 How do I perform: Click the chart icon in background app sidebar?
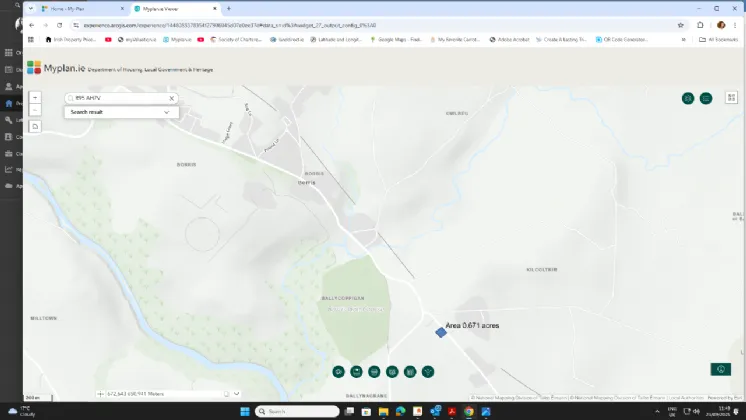[x=9, y=169]
